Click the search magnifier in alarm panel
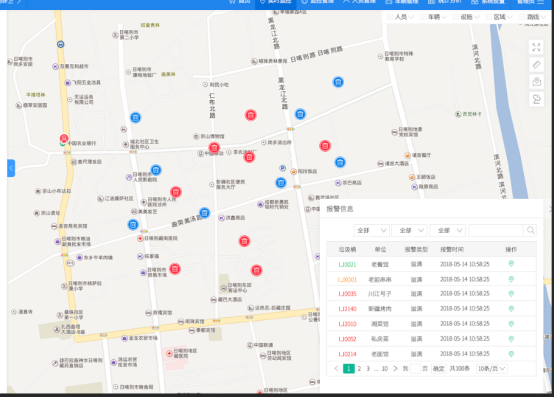554x397 pixels. (530, 230)
